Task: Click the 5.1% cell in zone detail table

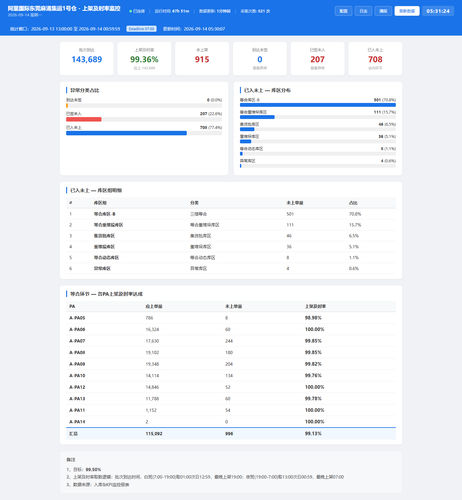Action: [x=353, y=247]
